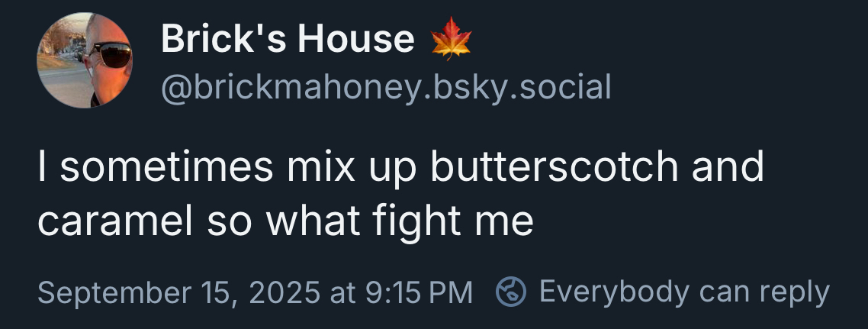Click the reply-settings icon before "Everybody can reply"
Image resolution: width=868 pixels, height=329 pixels.
(512, 292)
